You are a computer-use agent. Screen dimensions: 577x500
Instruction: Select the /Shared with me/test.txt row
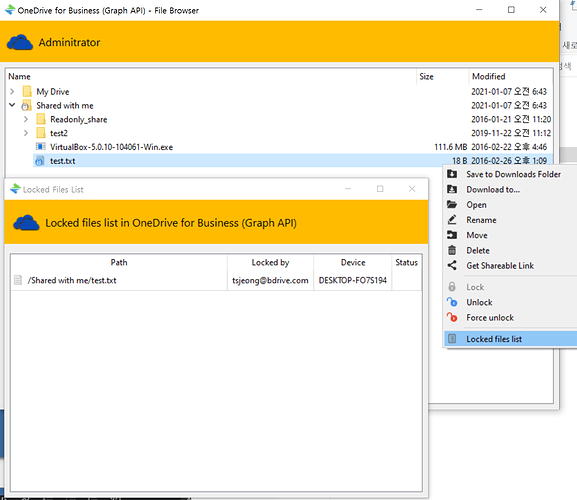pos(216,280)
